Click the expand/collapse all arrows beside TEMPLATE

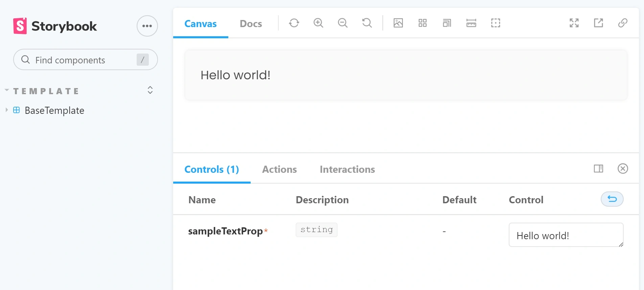click(x=150, y=90)
